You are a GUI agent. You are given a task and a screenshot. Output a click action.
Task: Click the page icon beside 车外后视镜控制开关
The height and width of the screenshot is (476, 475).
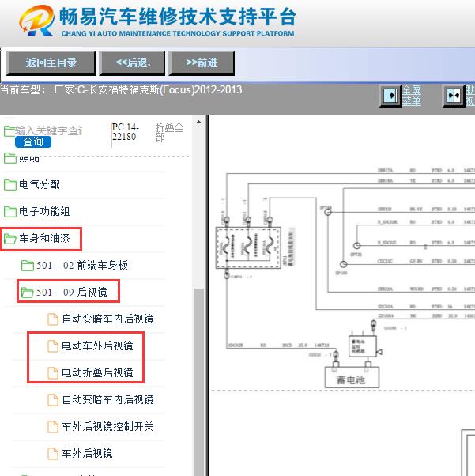pos(53,427)
